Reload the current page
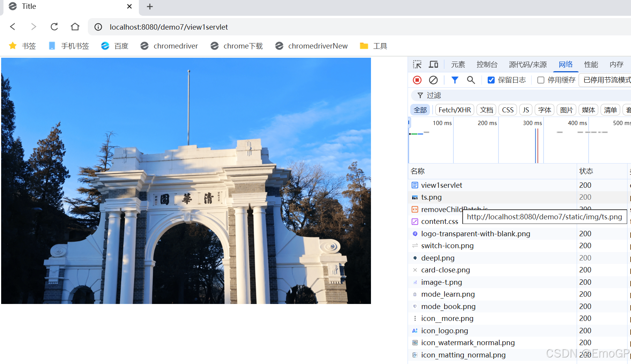 (54, 27)
